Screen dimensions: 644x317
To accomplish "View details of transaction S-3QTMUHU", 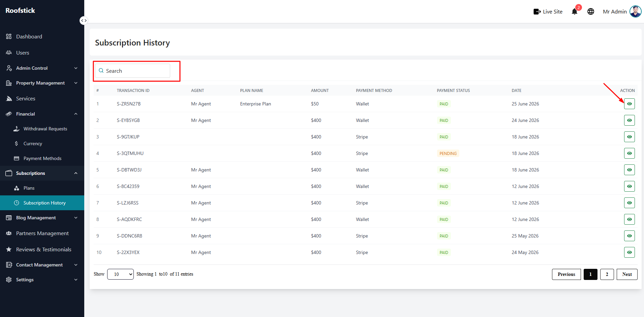I will (629, 153).
